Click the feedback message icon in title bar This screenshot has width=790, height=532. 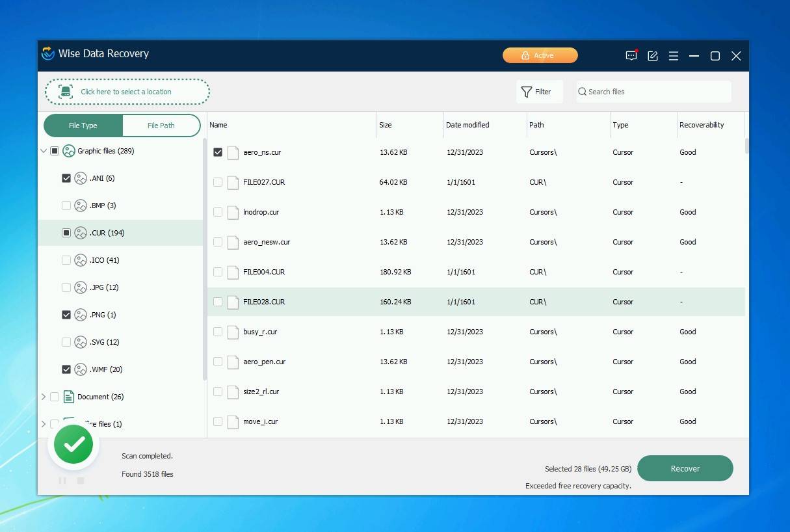(631, 56)
